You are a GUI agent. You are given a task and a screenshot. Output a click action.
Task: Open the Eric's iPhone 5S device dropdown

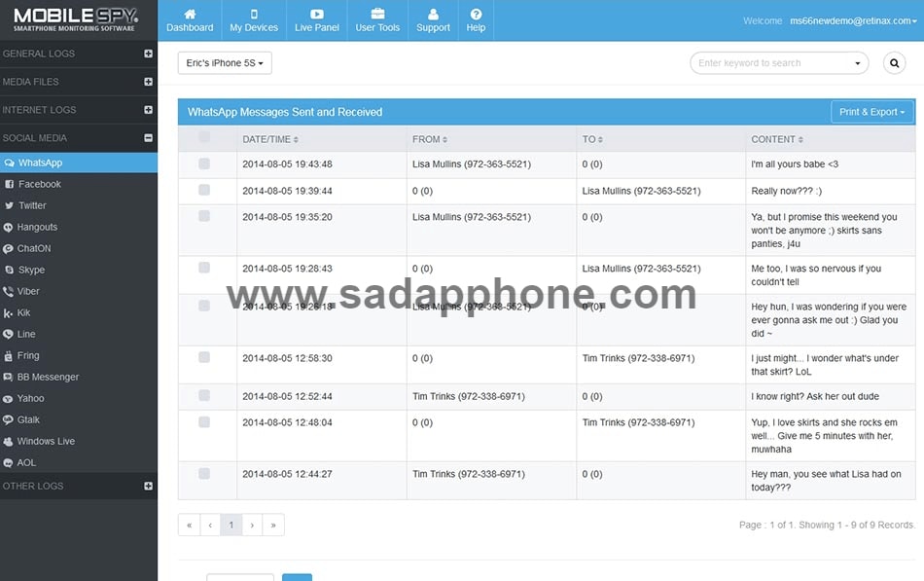(225, 62)
